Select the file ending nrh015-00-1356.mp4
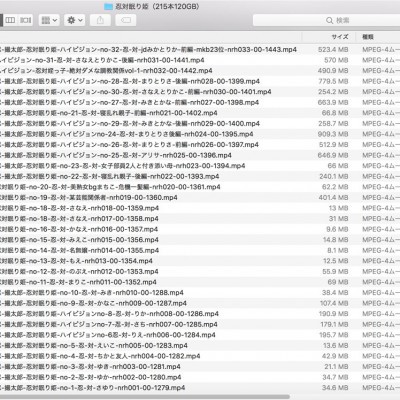This screenshot has width=400, height=400. click(200, 240)
